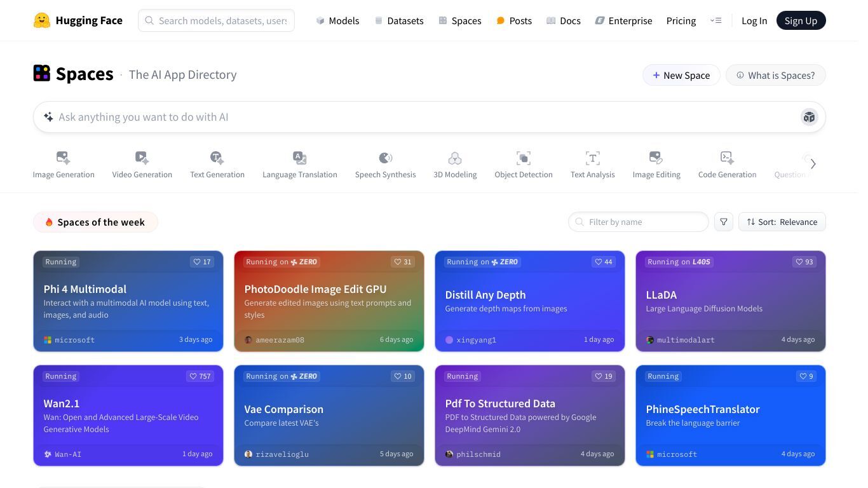Open the Pricing page link
The height and width of the screenshot is (488, 868).
681,20
